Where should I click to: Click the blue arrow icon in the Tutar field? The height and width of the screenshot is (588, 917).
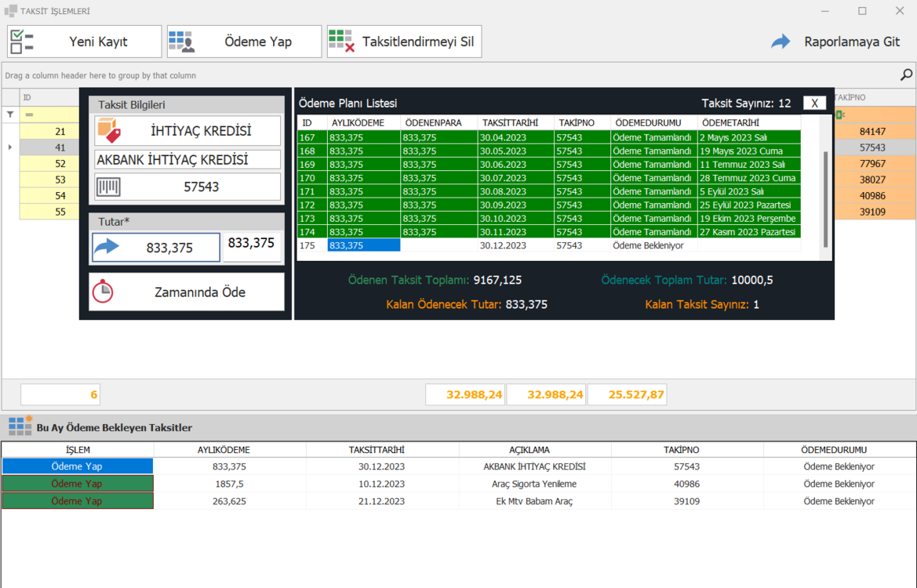click(107, 247)
